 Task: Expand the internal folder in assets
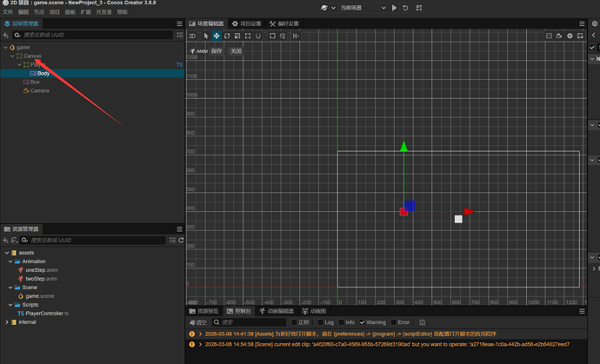tap(7, 322)
